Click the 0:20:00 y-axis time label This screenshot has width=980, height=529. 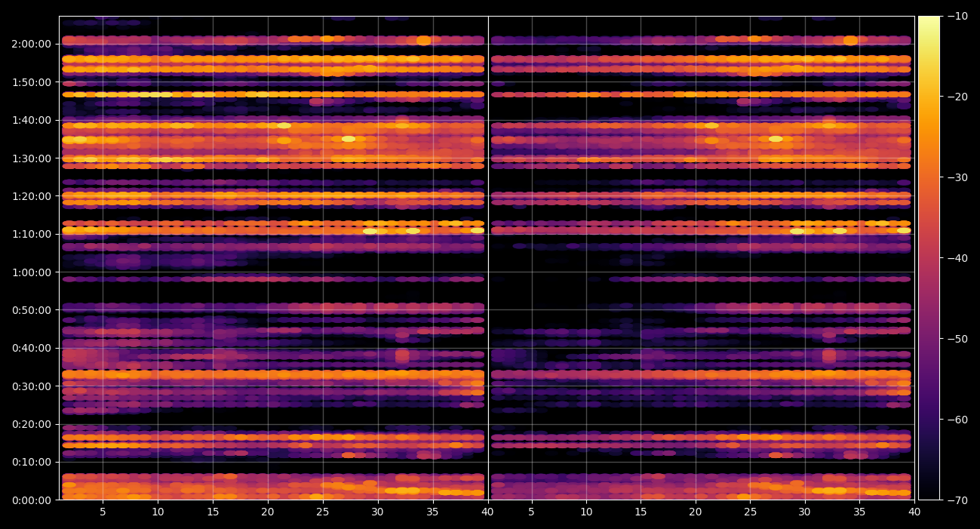coord(31,424)
